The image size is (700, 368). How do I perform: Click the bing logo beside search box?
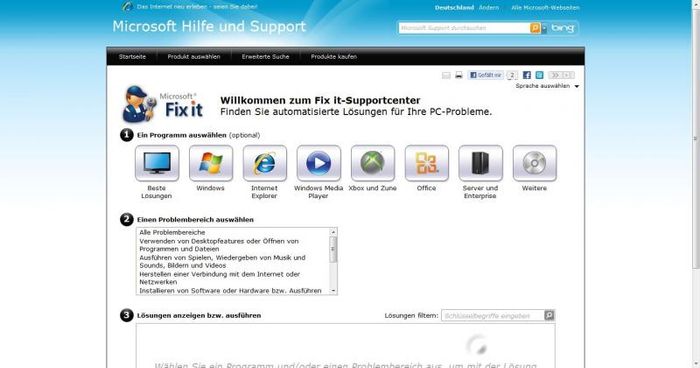click(x=563, y=28)
